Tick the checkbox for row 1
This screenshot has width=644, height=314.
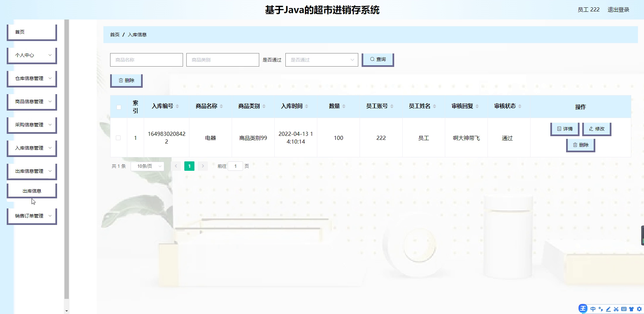point(118,138)
